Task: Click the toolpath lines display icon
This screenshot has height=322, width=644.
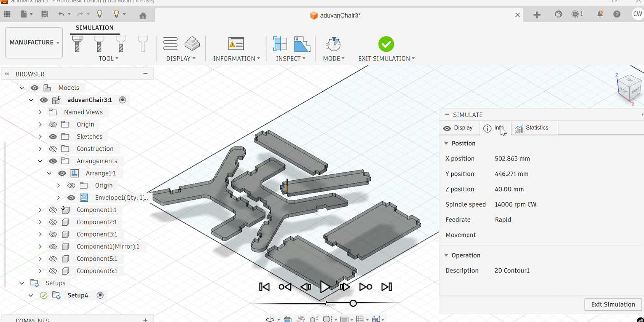Action: point(170,44)
